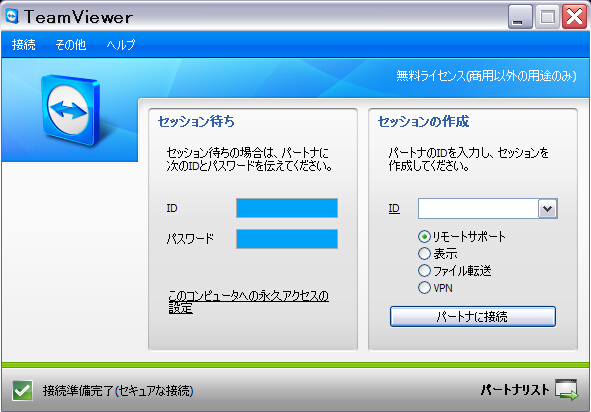The height and width of the screenshot is (412, 591).
Task: Expand the partner ID dropdown arrow
Action: point(547,208)
